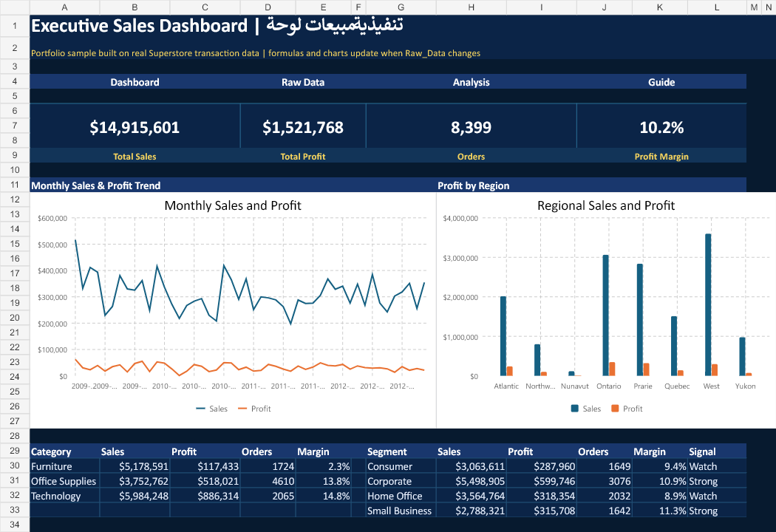This screenshot has width=776, height=532.
Task: Click the Segment column header cell
Action: tap(401, 451)
